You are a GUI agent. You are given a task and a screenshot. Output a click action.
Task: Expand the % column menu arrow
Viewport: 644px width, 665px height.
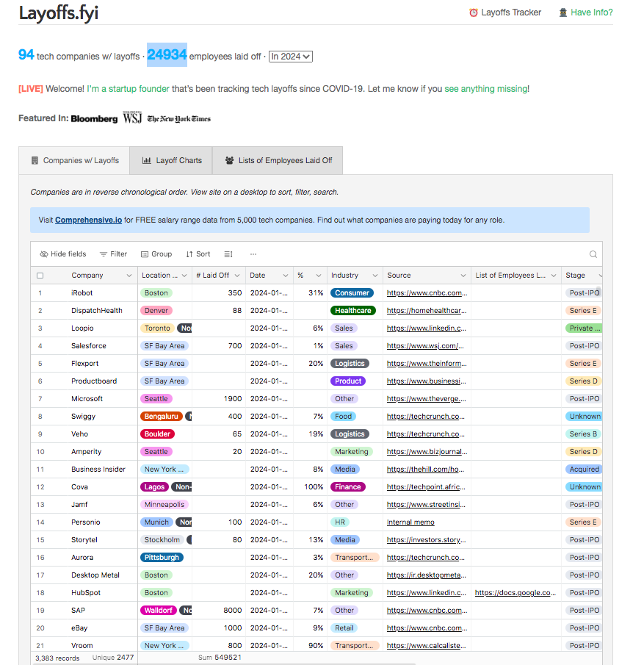point(319,276)
